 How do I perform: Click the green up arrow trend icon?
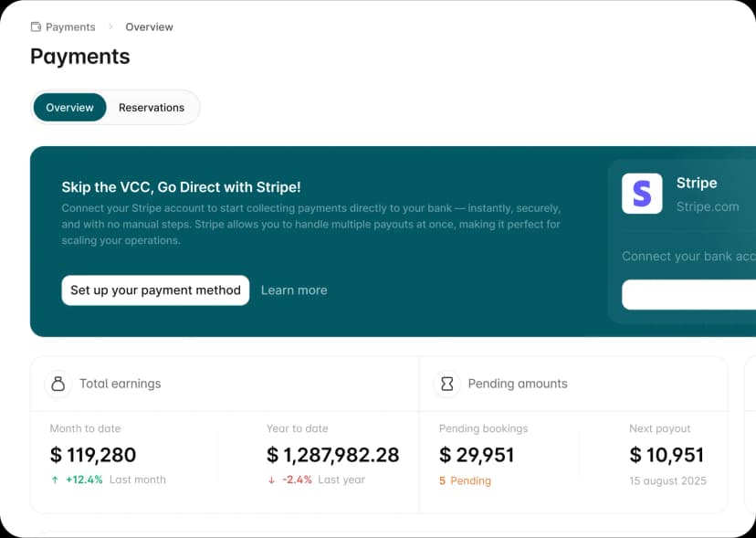tap(55, 480)
